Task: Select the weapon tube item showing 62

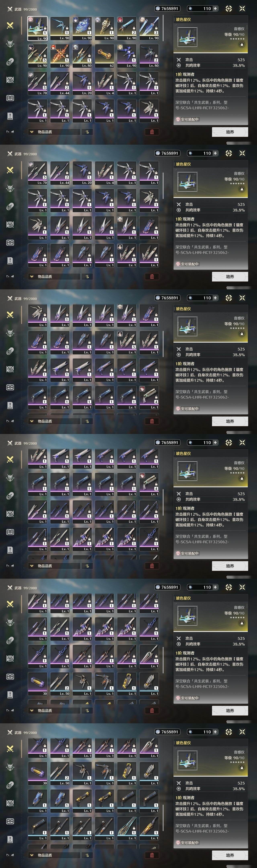Action: pyautogui.click(x=104, y=56)
